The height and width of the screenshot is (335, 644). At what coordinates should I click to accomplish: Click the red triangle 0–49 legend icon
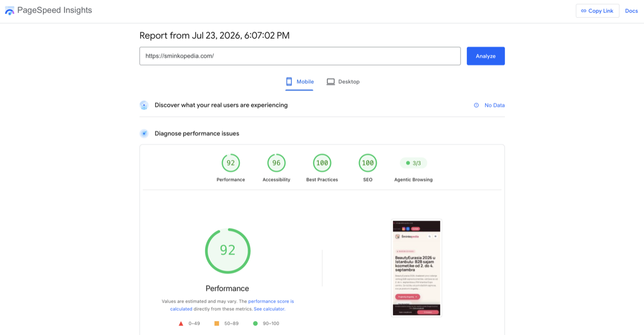point(181,323)
